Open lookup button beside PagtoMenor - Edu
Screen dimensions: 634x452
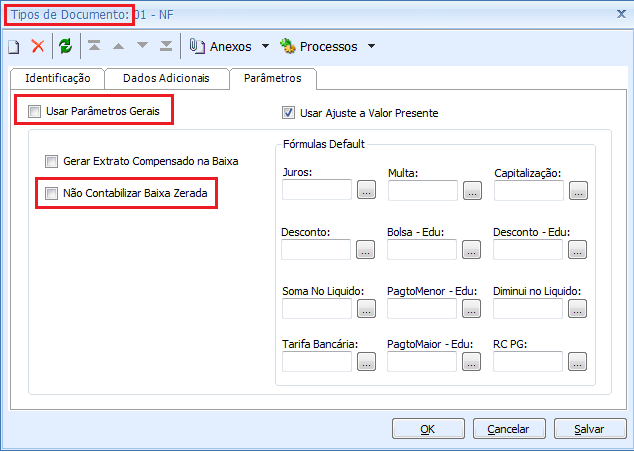471,309
